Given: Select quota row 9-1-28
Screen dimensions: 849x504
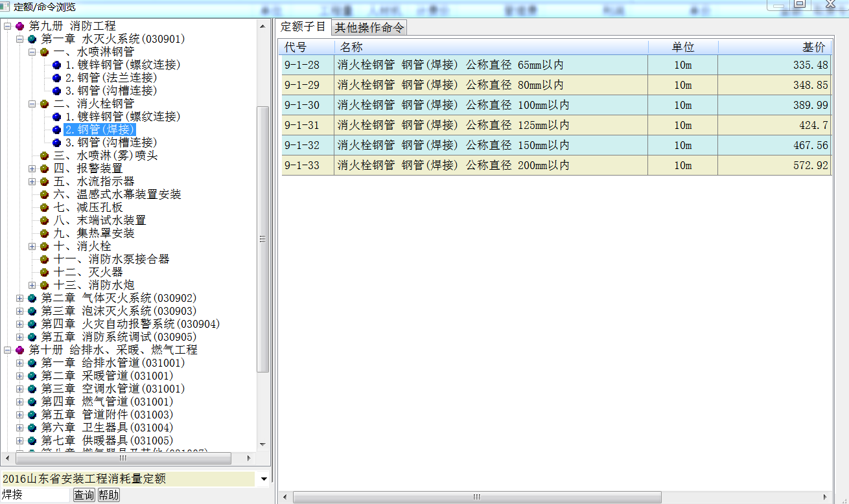Looking at the screenshot, I should [556, 65].
